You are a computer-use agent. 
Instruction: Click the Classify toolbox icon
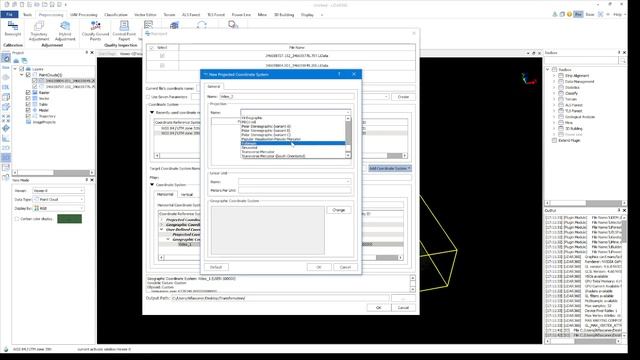561,93
